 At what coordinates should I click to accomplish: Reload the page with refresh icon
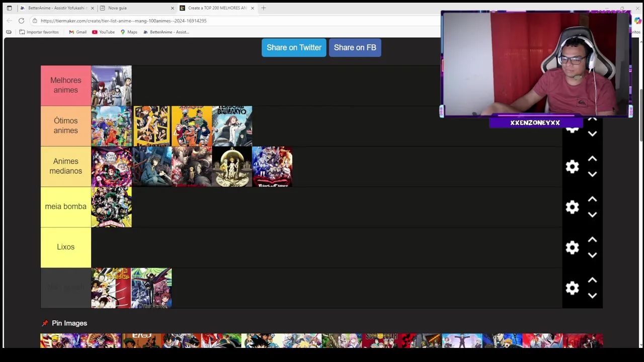pyautogui.click(x=21, y=21)
